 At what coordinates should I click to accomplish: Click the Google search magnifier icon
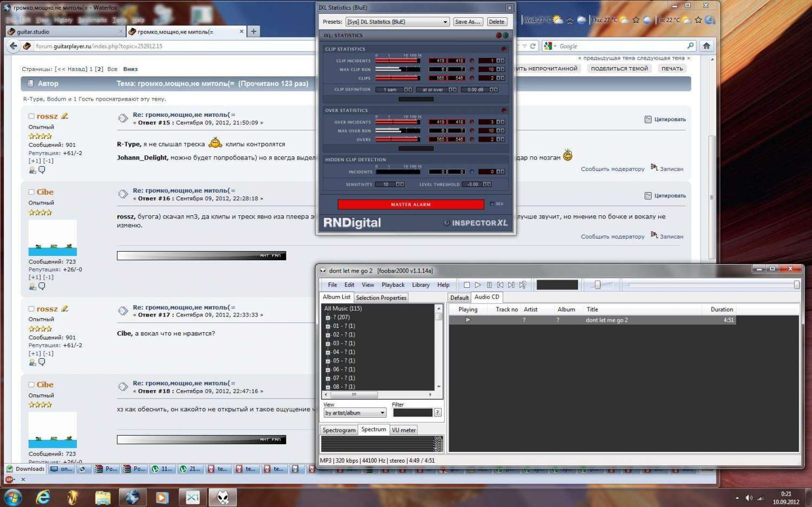690,46
